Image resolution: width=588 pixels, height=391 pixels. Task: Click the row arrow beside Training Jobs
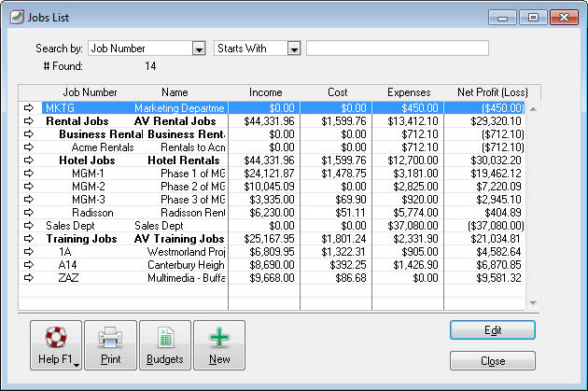pos(29,239)
